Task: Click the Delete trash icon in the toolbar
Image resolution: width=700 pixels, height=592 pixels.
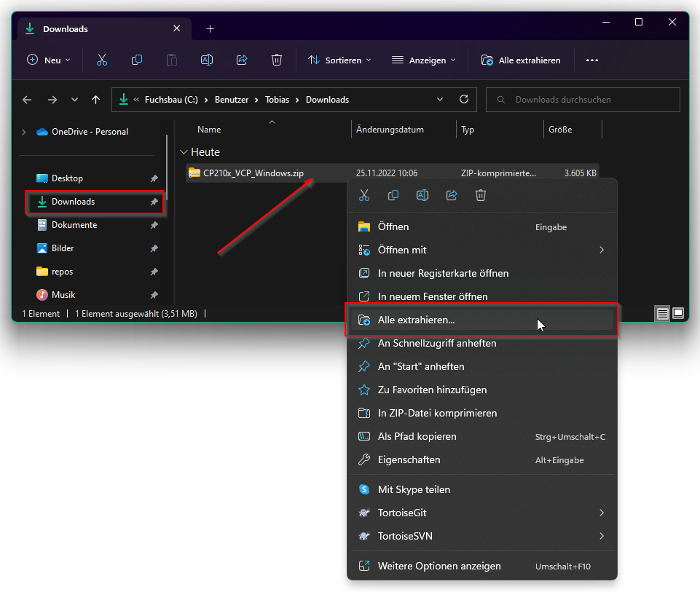Action: tap(277, 60)
